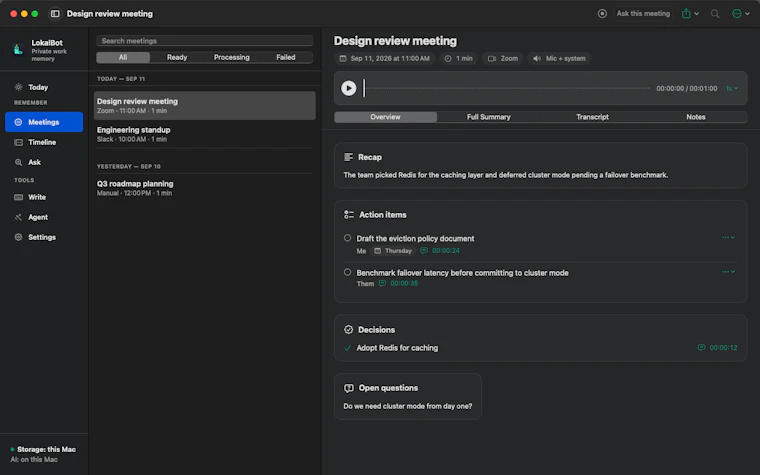Click the 1 min duration chip
Viewport: 760px width, 475px height.
[459, 58]
